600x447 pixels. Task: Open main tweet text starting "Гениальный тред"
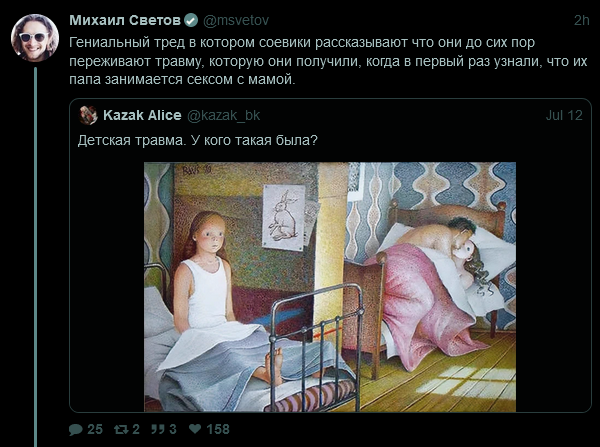pos(328,61)
